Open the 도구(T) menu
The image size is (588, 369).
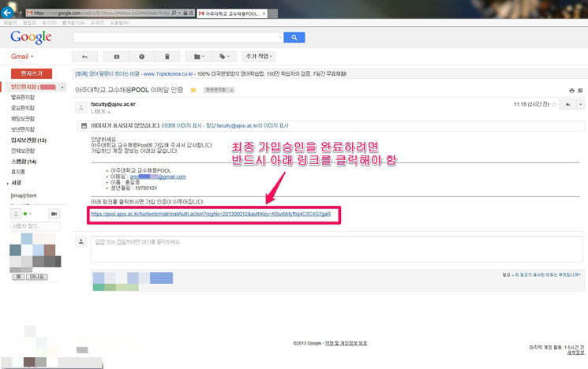pyautogui.click(x=98, y=23)
